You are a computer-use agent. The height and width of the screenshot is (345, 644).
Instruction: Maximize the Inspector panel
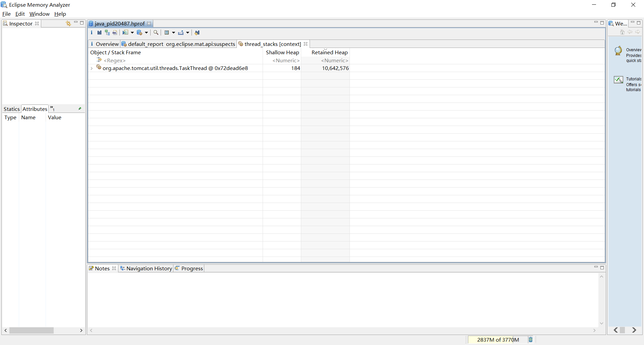click(82, 23)
